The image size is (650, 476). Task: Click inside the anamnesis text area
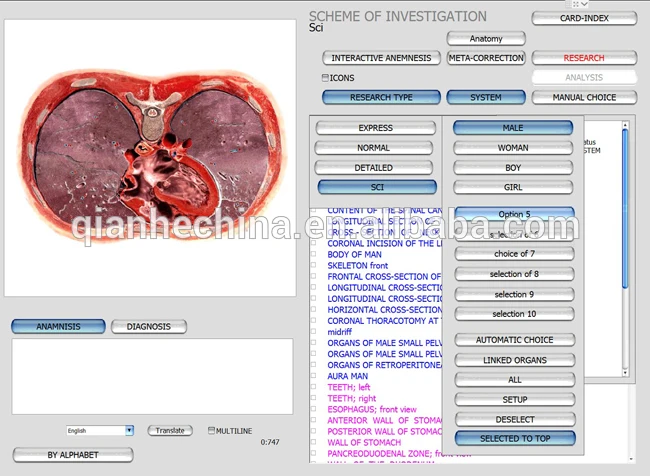pos(152,376)
